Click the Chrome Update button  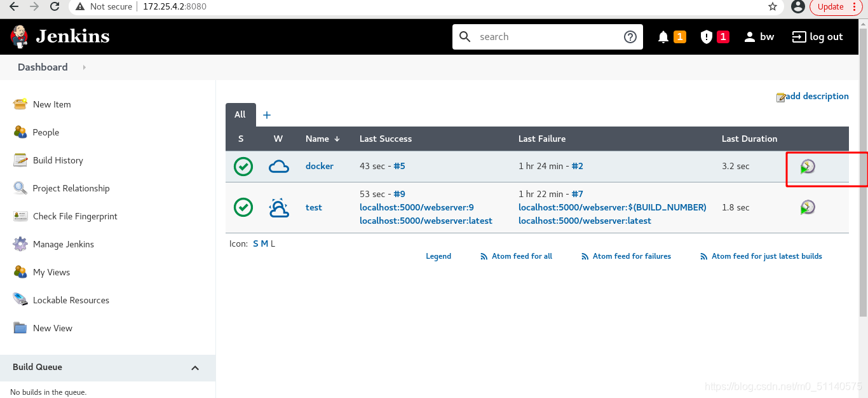pyautogui.click(x=836, y=6)
